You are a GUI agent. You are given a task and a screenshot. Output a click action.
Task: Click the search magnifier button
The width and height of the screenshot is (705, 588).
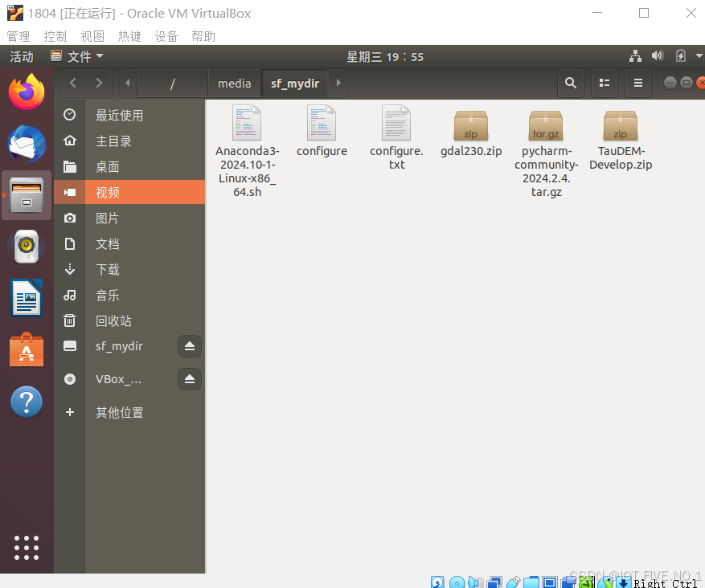571,83
